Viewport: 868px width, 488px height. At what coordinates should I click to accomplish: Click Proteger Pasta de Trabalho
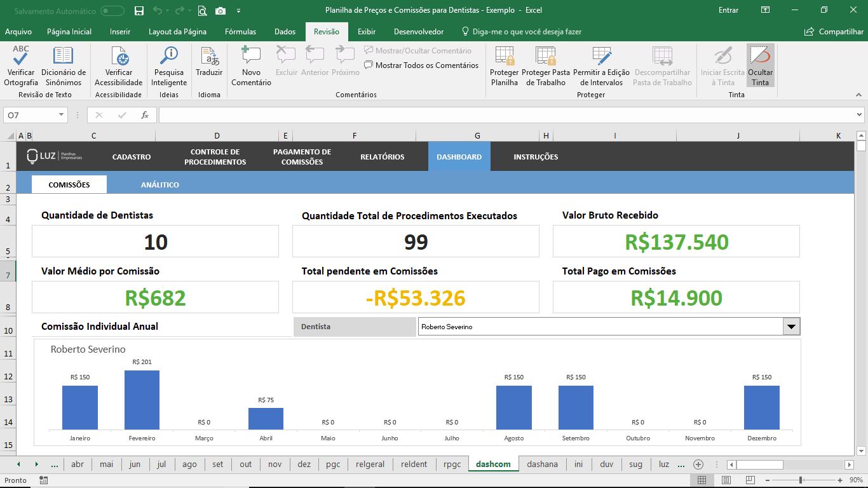[x=546, y=66]
